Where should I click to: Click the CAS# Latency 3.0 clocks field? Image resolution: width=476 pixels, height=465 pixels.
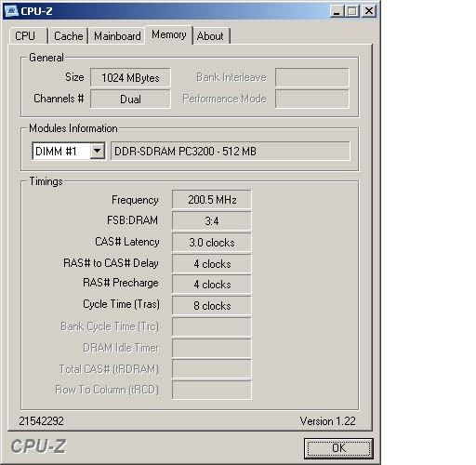(x=212, y=242)
